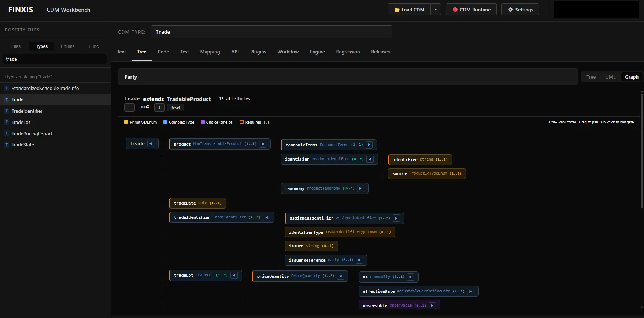
Task: Zoom out graph with minus button
Action: click(129, 108)
